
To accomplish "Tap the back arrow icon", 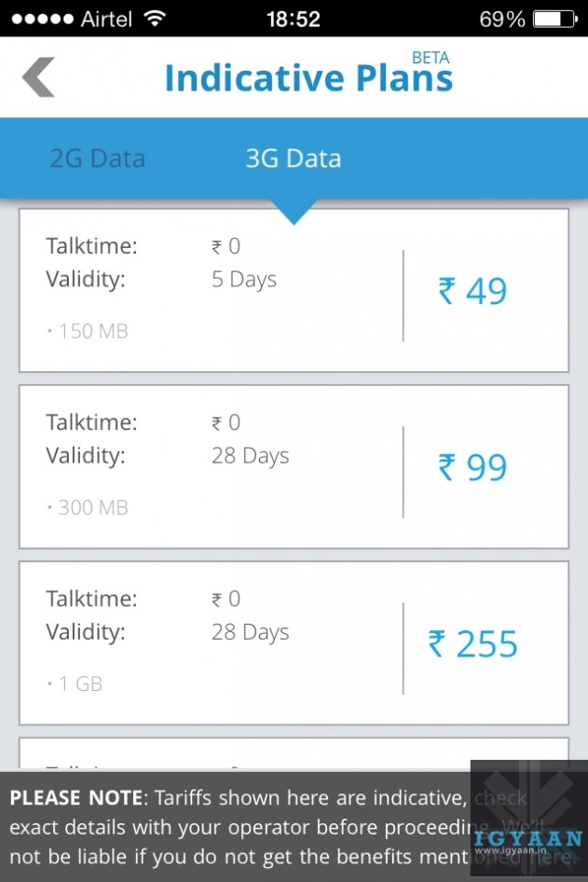I will coord(39,77).
